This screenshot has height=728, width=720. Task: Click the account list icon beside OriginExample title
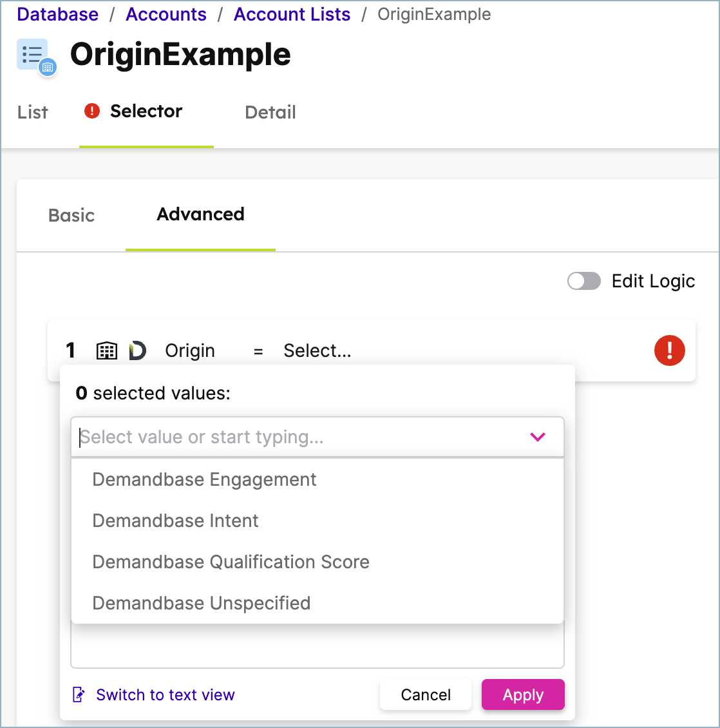37,57
